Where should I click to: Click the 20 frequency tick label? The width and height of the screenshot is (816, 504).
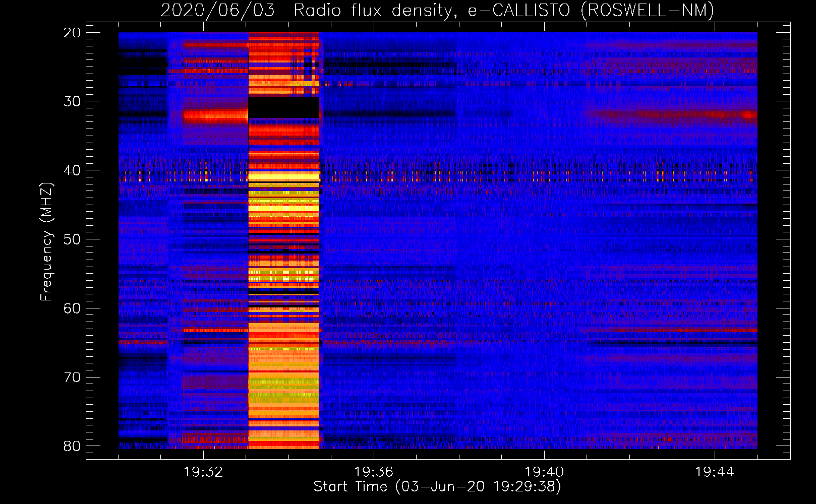pyautogui.click(x=72, y=33)
